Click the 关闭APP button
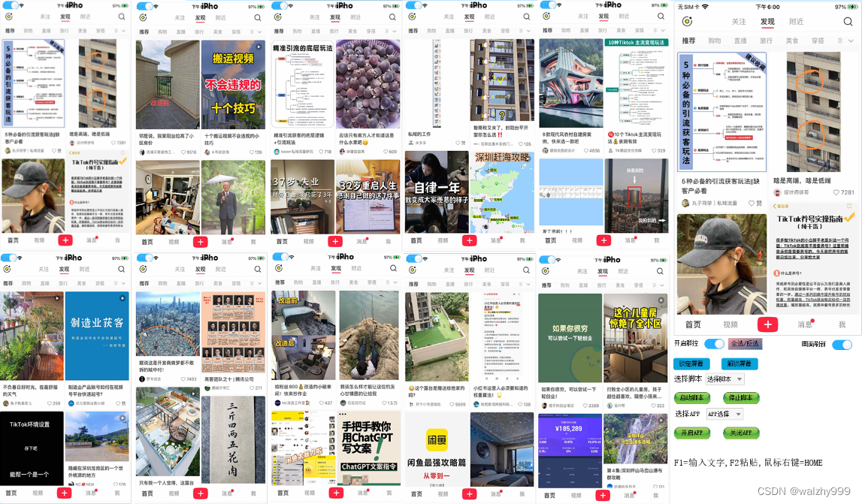 coord(740,433)
